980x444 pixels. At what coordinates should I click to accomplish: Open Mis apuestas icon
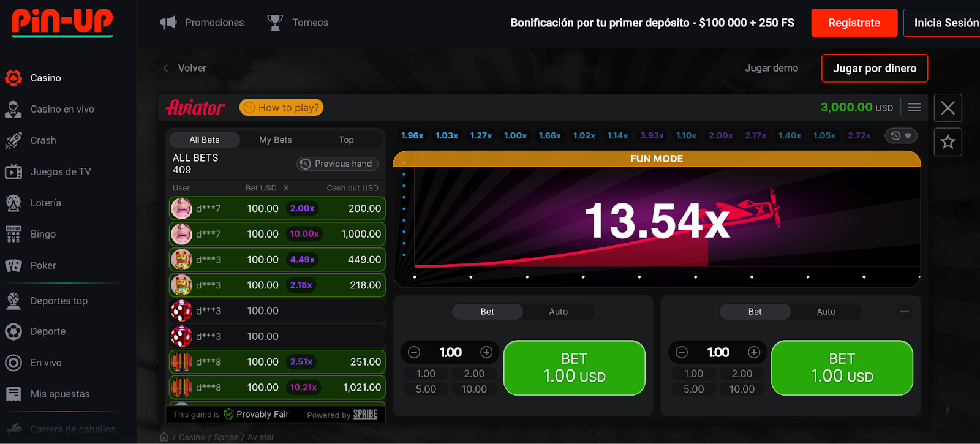coord(13,394)
